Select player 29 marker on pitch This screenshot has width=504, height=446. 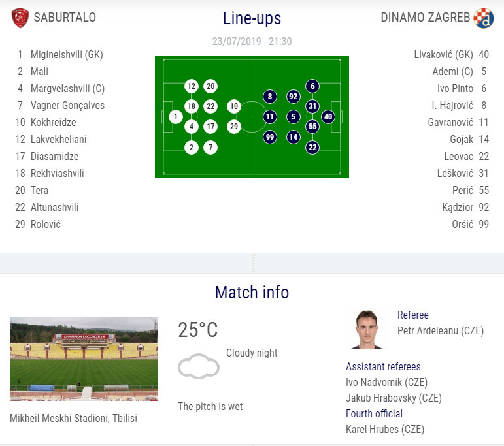tap(234, 127)
